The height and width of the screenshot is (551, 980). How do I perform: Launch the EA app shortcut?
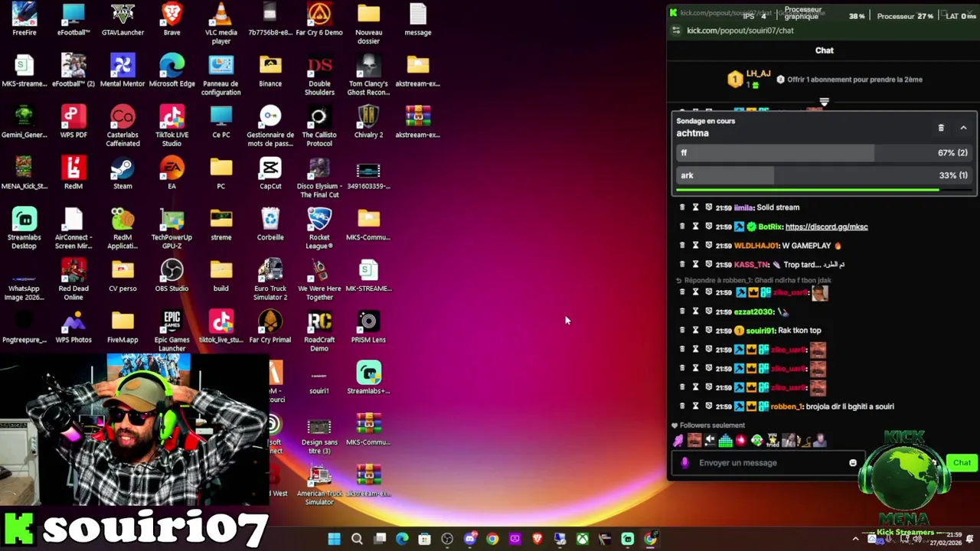(171, 174)
